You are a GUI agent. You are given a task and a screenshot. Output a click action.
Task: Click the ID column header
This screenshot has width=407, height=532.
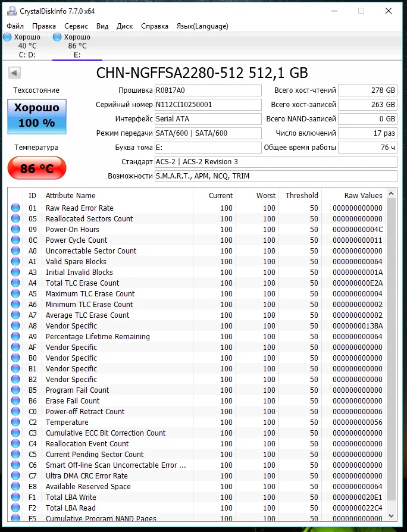32,195
